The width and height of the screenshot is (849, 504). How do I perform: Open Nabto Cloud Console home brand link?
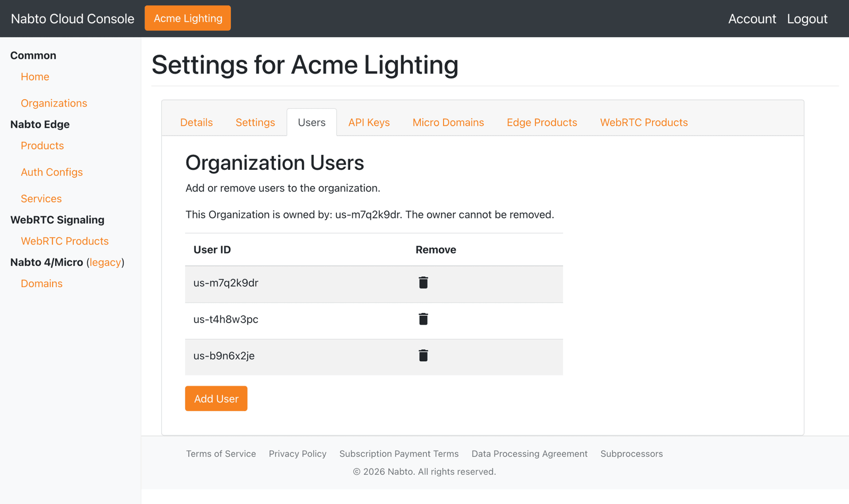(73, 19)
